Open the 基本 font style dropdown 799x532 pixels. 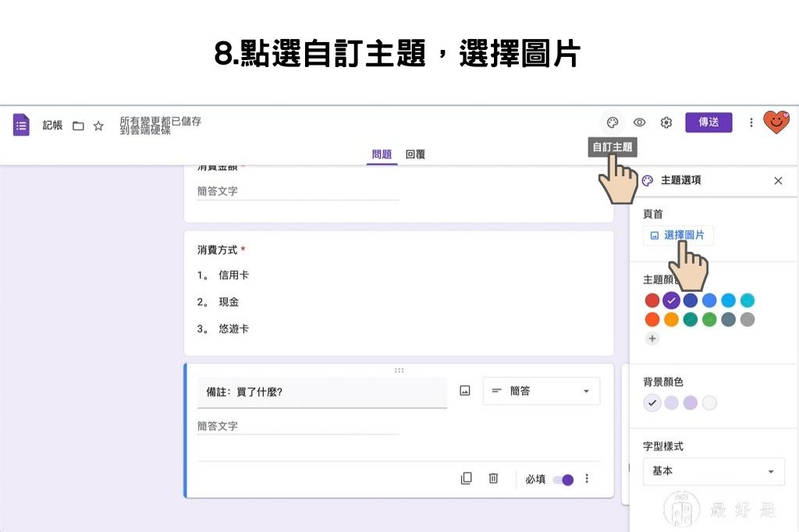[713, 471]
